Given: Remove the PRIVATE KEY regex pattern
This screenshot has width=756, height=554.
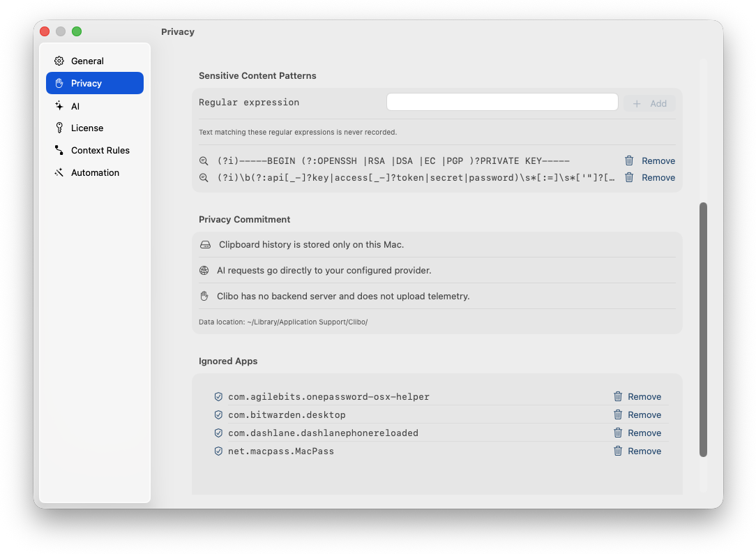Looking at the screenshot, I should tap(650, 161).
